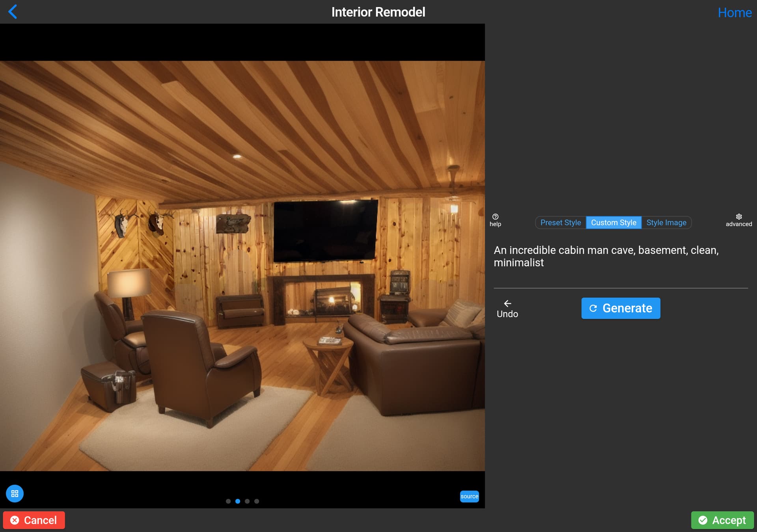
Task: Click the generated cabin room image
Action: [x=242, y=266]
